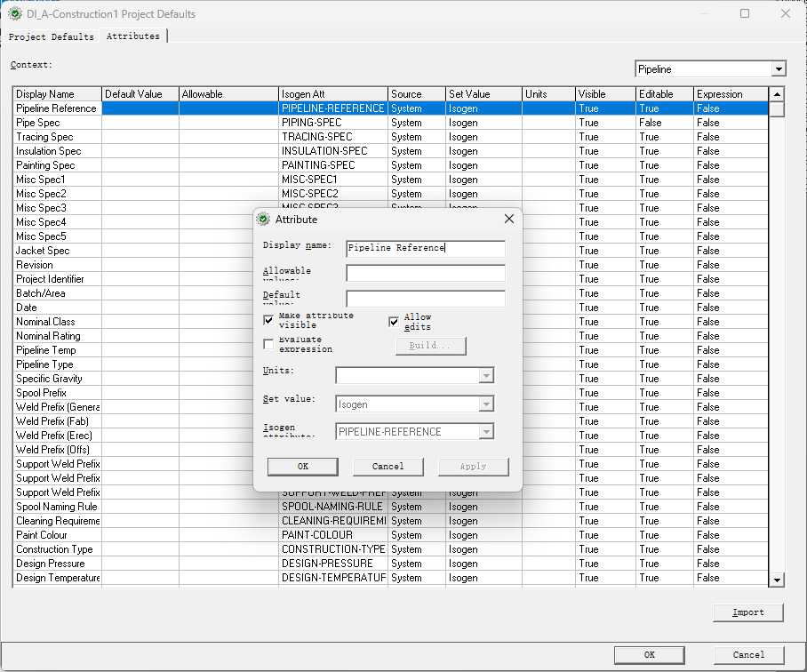Click the scroll up arrow of the table
This screenshot has height=672, width=807.
777,94
